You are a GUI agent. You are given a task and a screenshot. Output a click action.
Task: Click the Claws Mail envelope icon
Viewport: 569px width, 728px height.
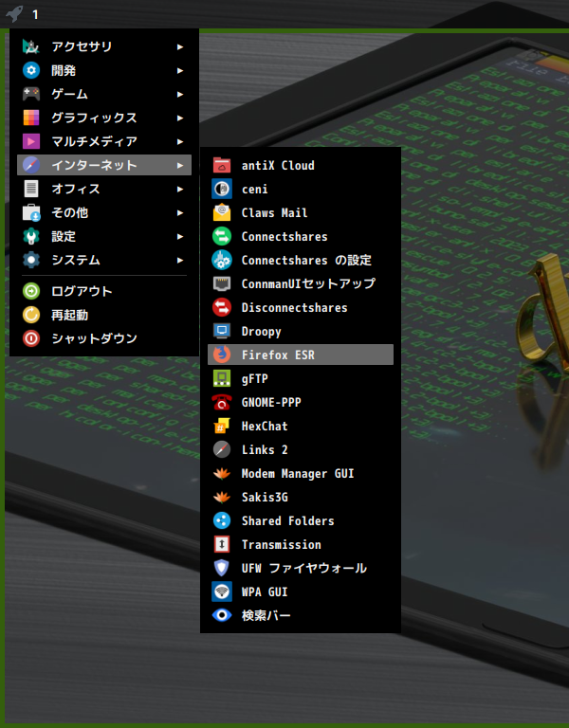(222, 212)
